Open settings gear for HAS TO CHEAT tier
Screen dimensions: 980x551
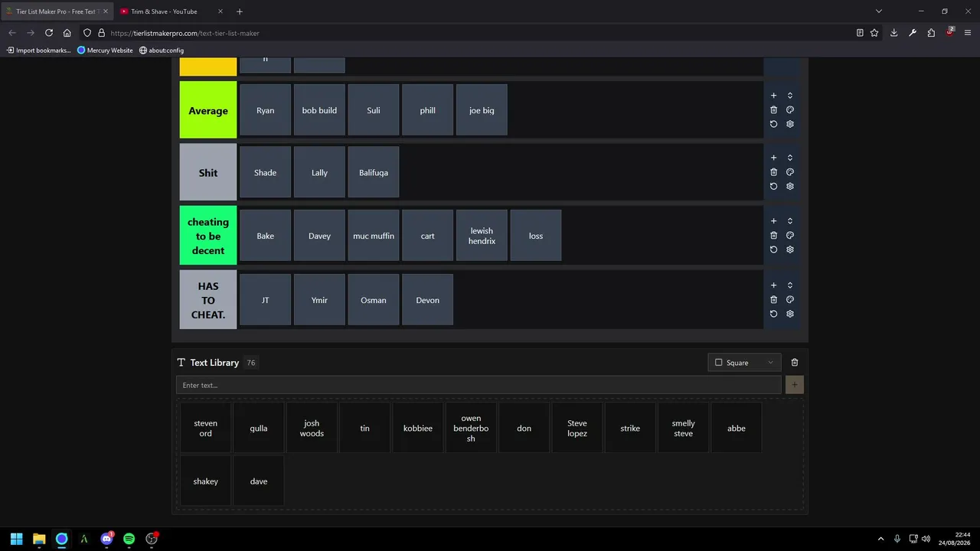tap(790, 314)
